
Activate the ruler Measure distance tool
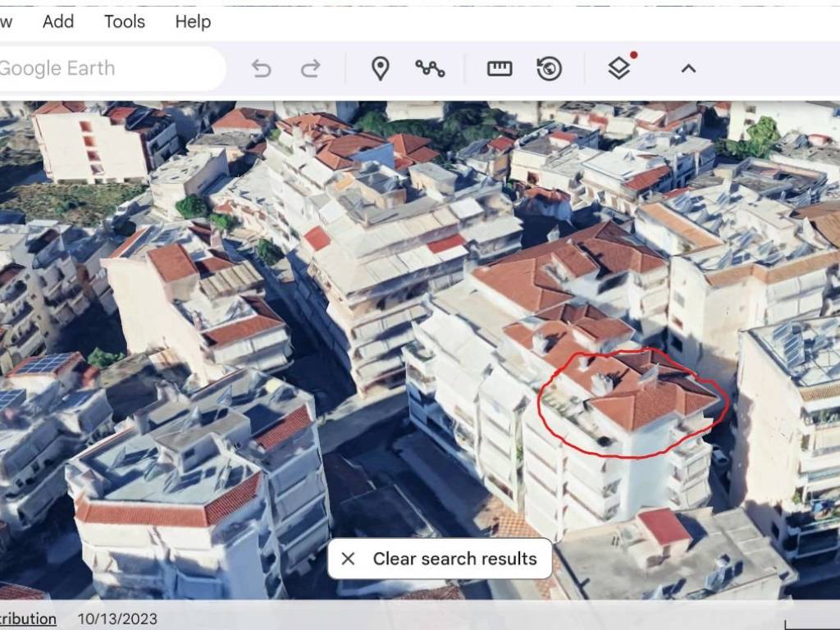coord(500,69)
